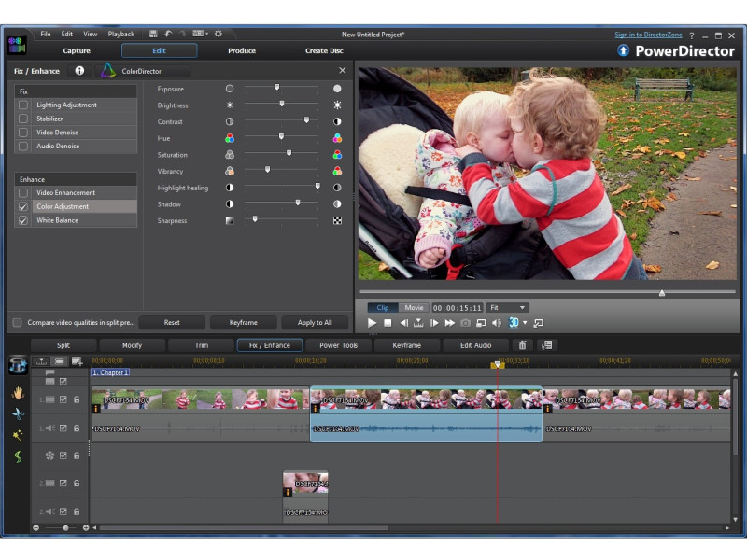Viewport: 747px width, 560px height.
Task: Click the more functions list icon beside trash
Action: coord(547,345)
